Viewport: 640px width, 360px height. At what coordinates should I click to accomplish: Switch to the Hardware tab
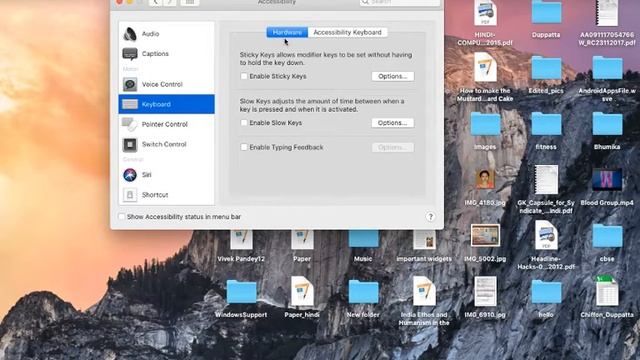(x=287, y=32)
